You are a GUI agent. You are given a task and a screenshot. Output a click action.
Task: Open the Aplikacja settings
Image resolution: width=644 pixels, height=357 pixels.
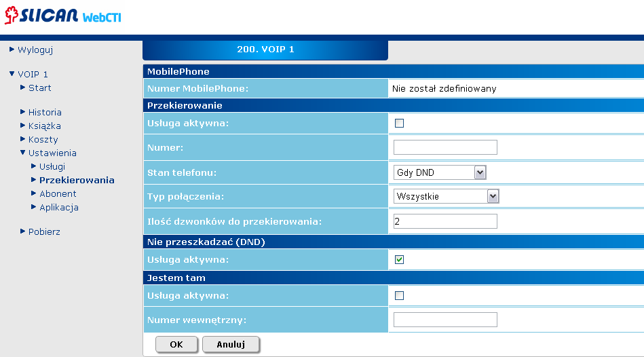59,208
